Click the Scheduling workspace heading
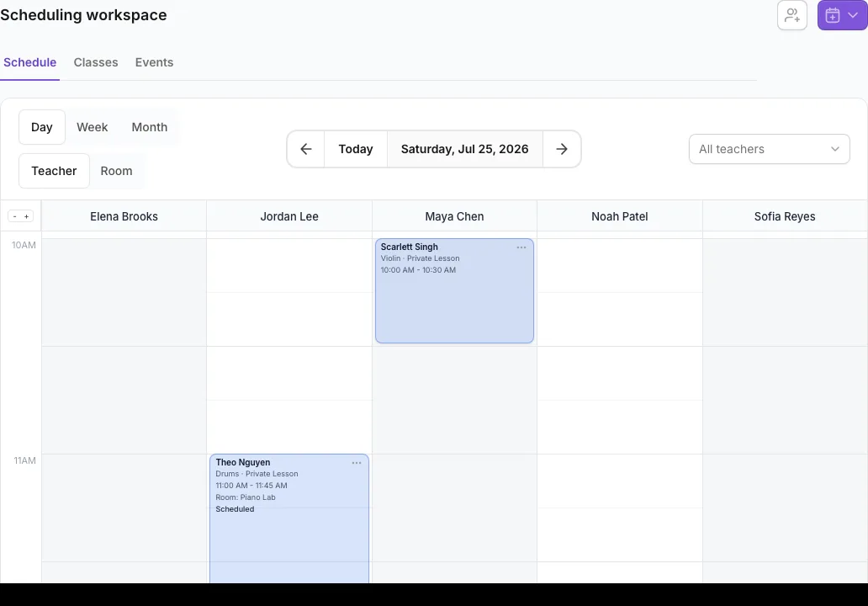This screenshot has height=606, width=868. click(83, 15)
